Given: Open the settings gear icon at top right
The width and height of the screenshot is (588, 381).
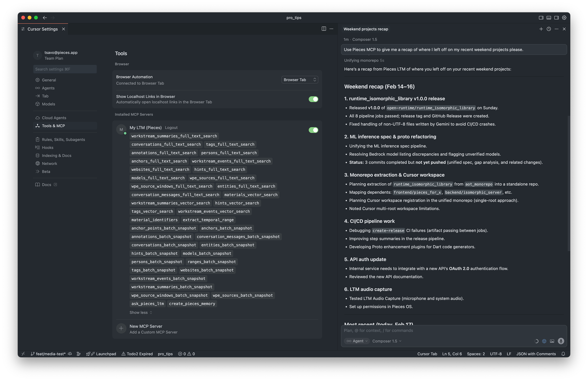Looking at the screenshot, I should (564, 18).
